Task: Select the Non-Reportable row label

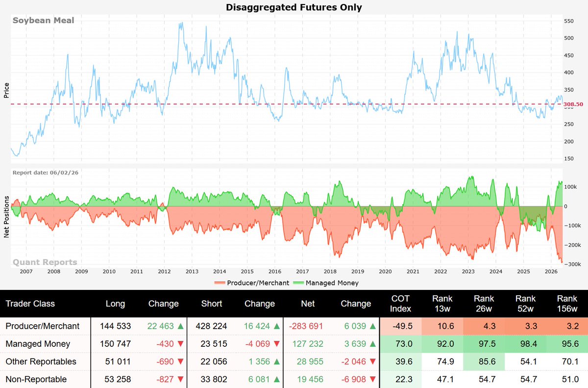Action: 36,379
